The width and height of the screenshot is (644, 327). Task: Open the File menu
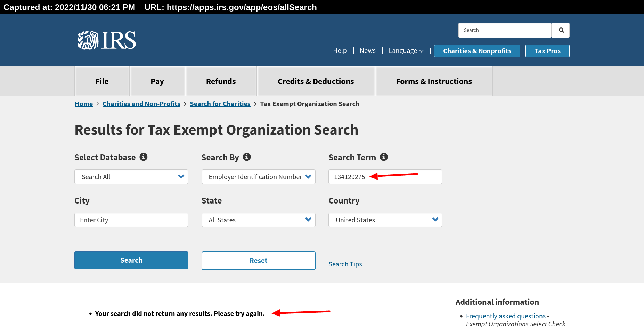[x=102, y=81]
